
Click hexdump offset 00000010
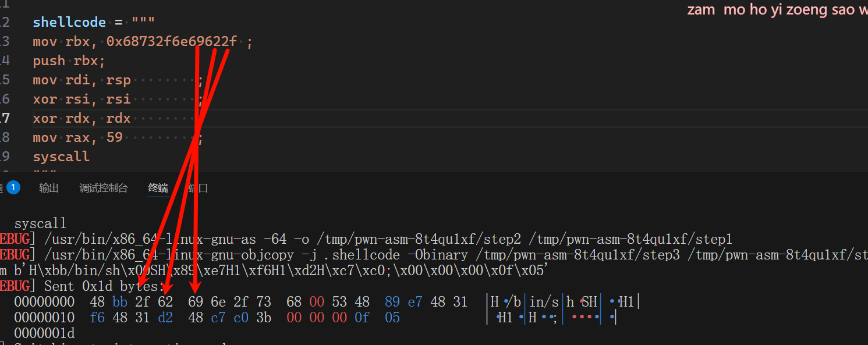pos(44,318)
